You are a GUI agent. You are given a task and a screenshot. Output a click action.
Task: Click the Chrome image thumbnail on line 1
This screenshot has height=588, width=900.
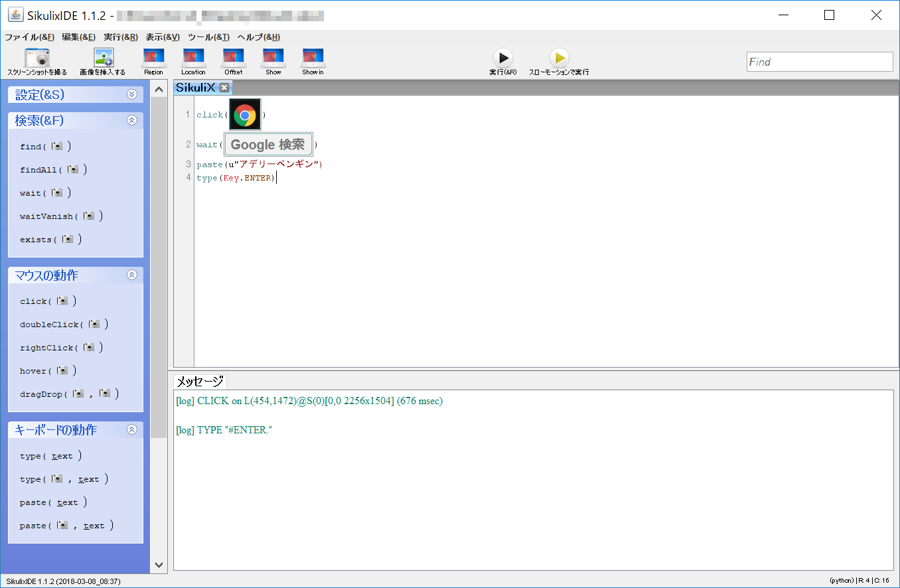coord(244,113)
